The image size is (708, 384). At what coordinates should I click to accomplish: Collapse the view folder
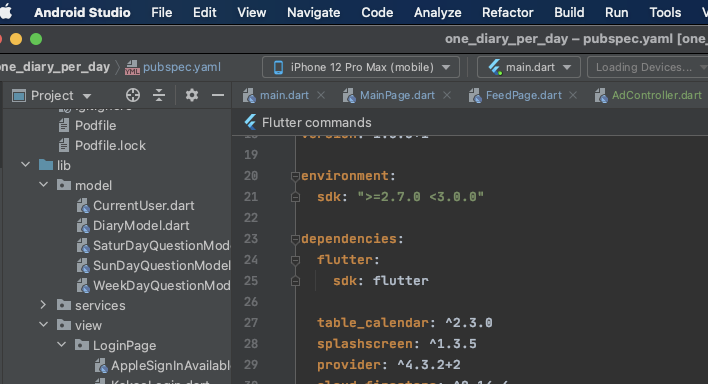(x=44, y=325)
